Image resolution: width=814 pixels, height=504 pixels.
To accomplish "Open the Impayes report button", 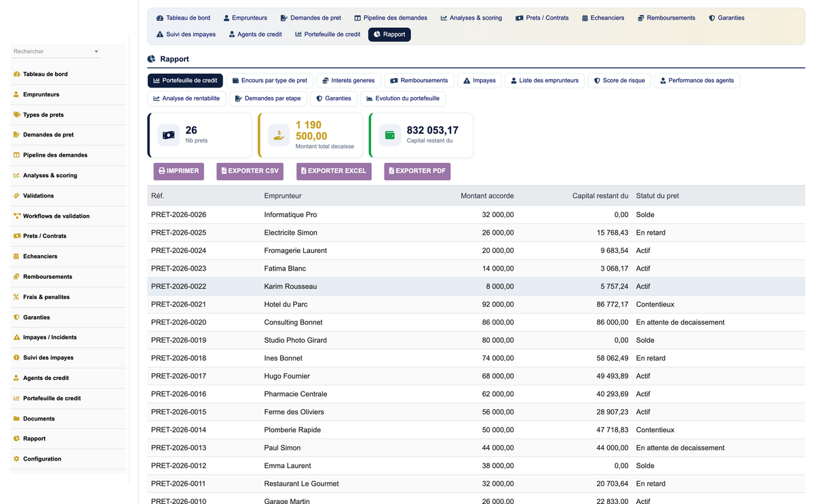I will tap(480, 80).
